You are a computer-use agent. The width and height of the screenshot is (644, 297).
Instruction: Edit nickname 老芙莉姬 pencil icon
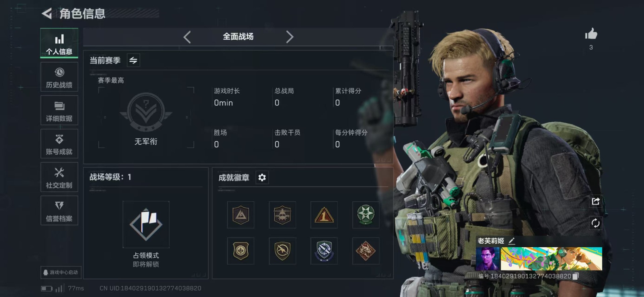[512, 241]
